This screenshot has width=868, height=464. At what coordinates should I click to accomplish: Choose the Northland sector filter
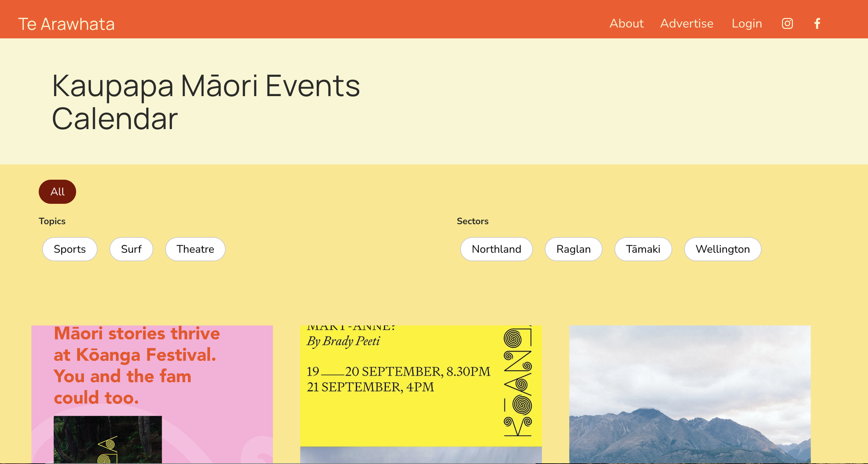click(496, 249)
